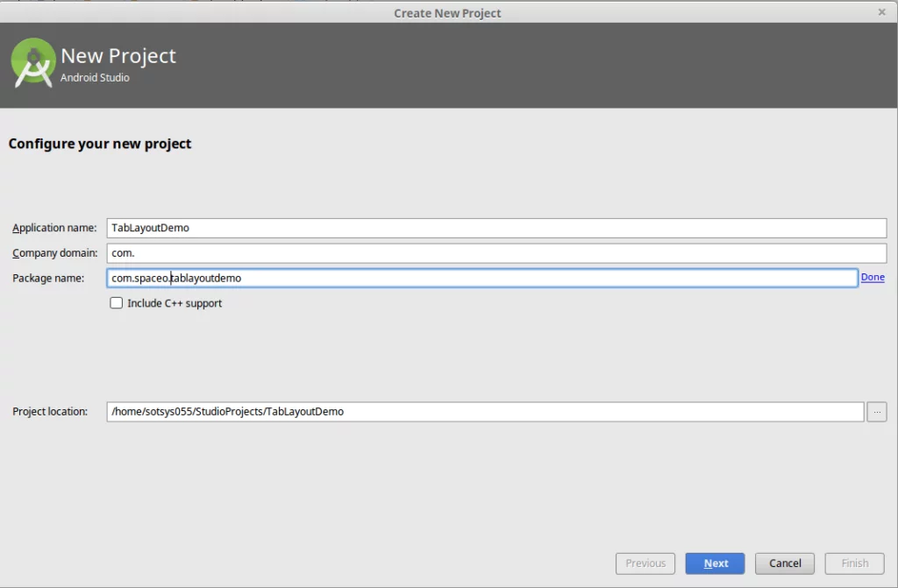Click the Create New Project title bar

447,12
